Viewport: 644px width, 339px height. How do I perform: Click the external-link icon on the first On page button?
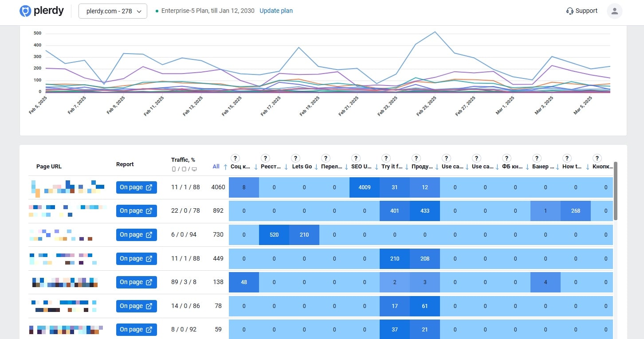[x=149, y=187]
